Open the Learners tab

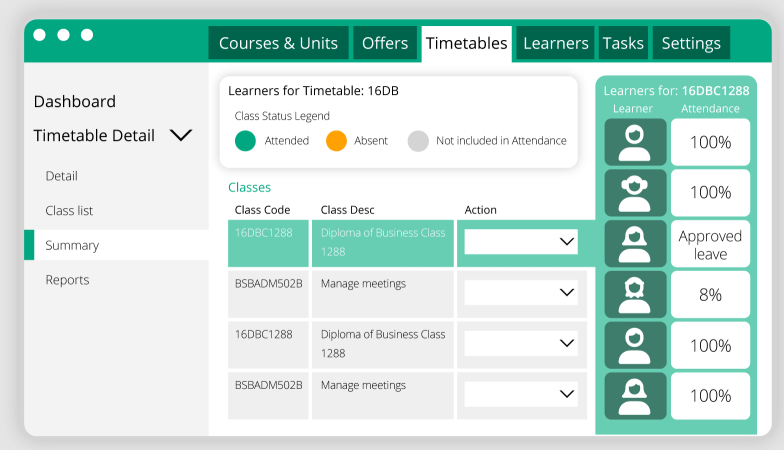point(556,43)
